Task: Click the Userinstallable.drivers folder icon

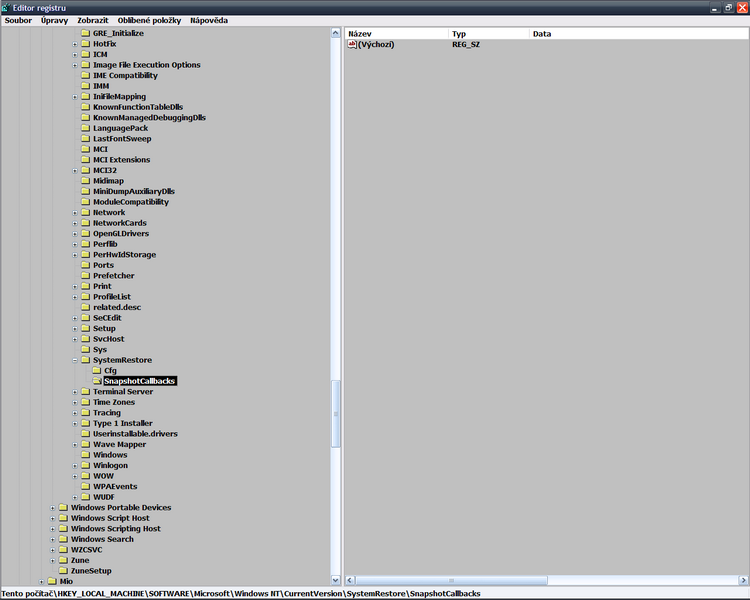Action: coord(86,433)
